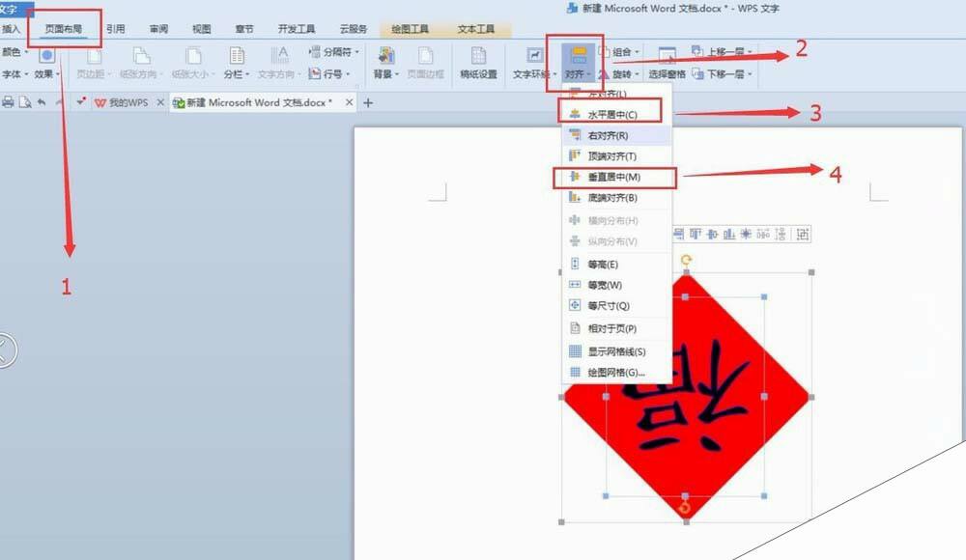Click the orange rotation handle above shape
This screenshot has width=966, height=560.
pos(686,260)
